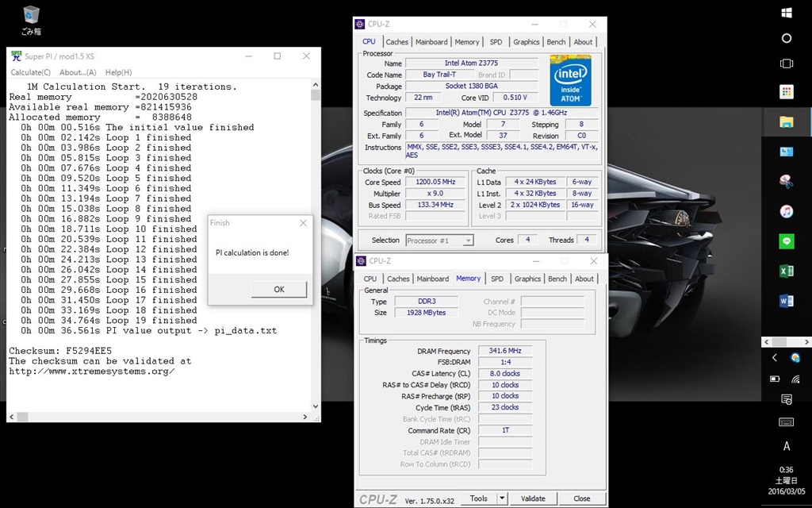Show hidden tray icons chevron

coord(775,358)
